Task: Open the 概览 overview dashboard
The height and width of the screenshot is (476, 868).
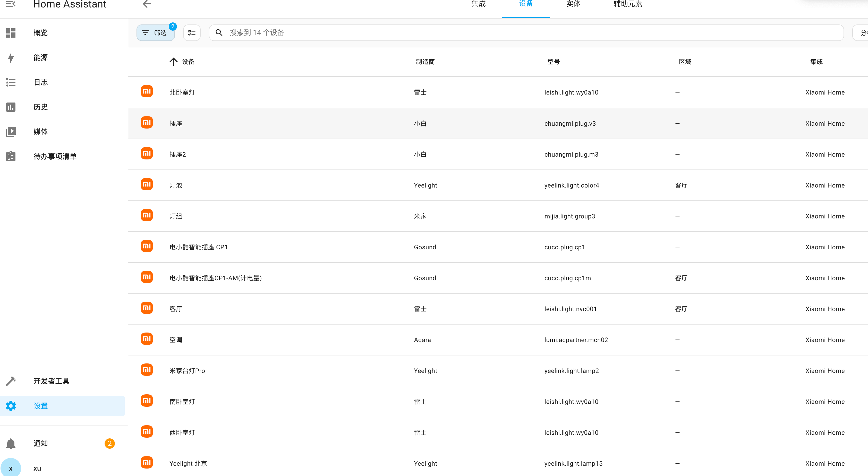Action: [40, 33]
